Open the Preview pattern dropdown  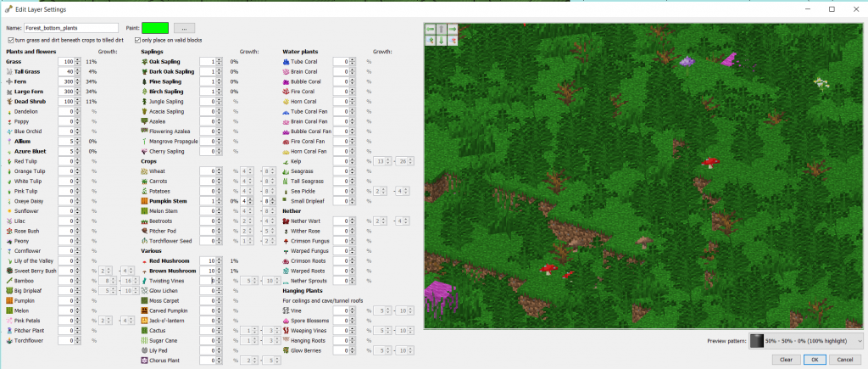click(x=860, y=340)
